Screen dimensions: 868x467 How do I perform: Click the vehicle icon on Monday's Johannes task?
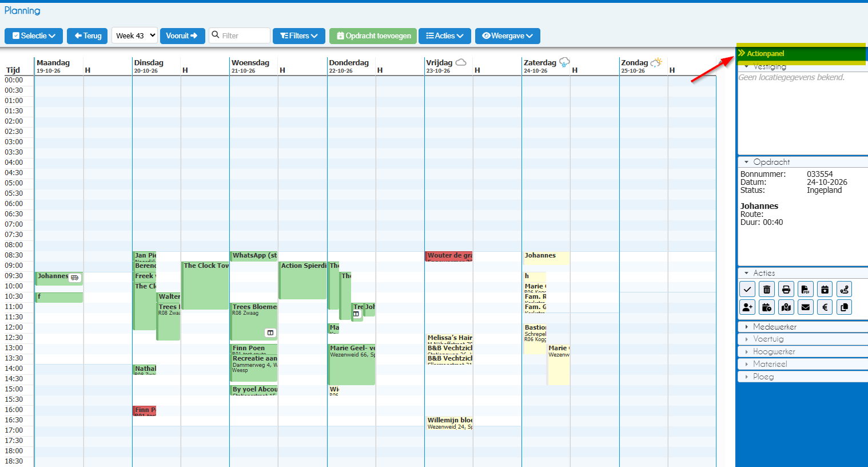click(74, 278)
